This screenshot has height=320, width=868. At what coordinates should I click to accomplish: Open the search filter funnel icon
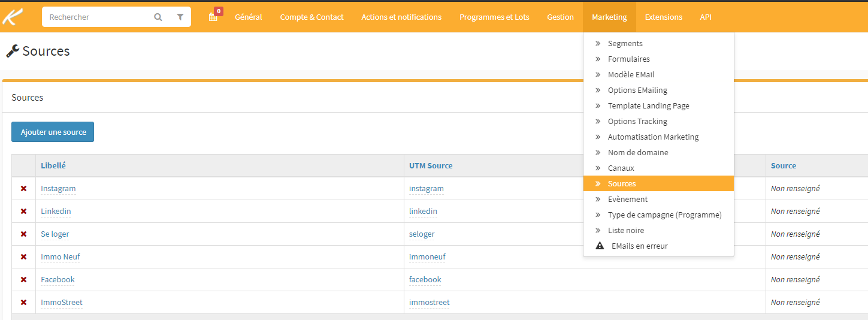[x=180, y=17]
